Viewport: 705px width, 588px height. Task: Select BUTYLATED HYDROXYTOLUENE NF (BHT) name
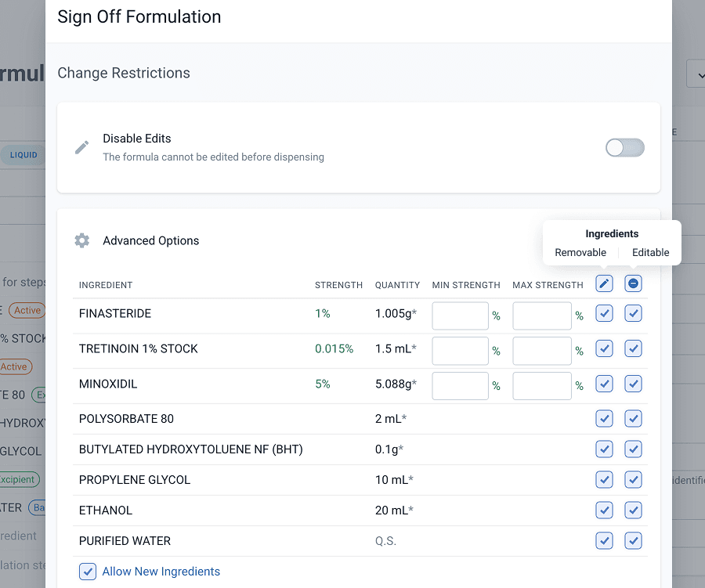click(190, 449)
